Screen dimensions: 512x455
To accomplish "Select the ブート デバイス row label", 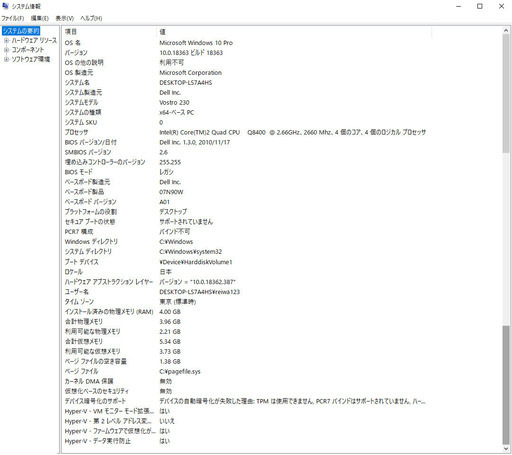I will (x=82, y=262).
